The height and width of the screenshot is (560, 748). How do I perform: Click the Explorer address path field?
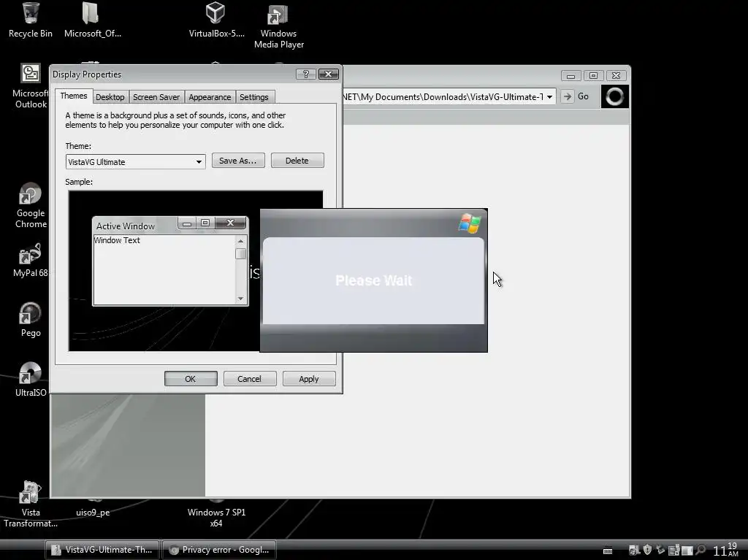pyautogui.click(x=443, y=97)
